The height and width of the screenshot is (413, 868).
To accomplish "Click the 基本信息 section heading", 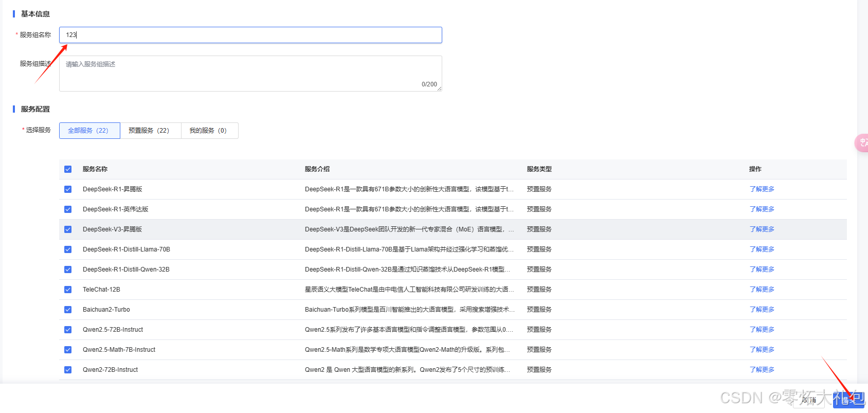I will click(35, 14).
